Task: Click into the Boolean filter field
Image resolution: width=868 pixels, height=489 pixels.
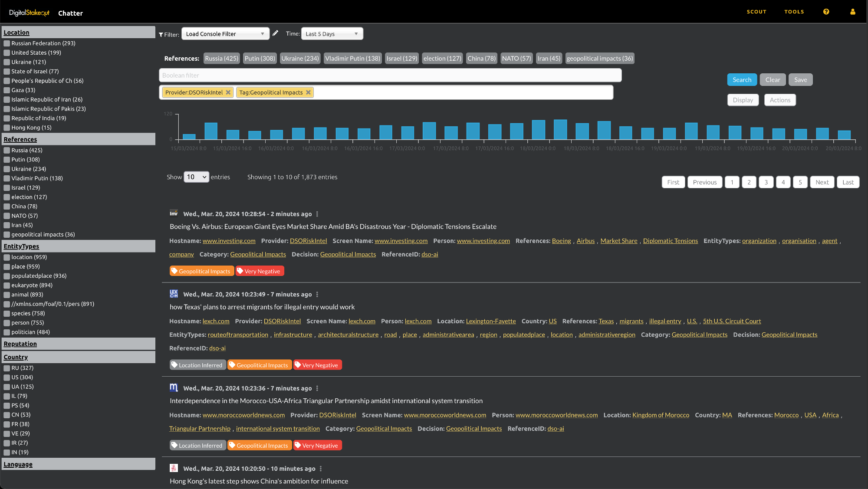Action: [390, 75]
